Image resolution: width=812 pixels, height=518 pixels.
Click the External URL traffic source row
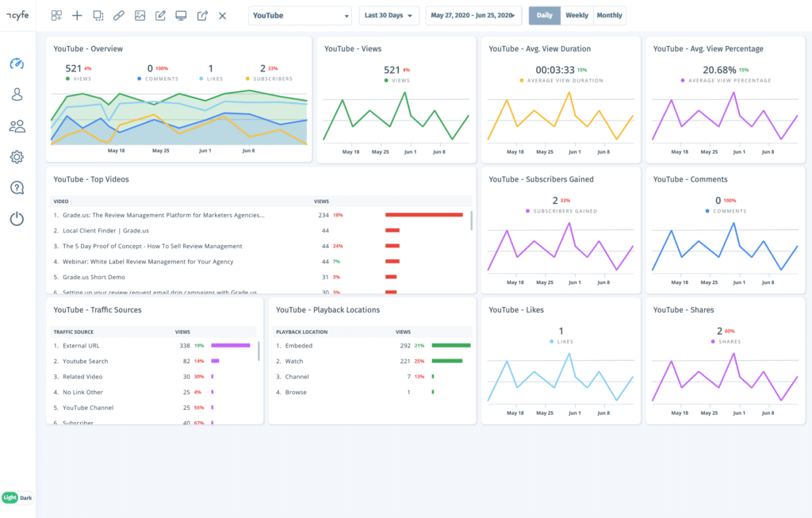point(154,346)
